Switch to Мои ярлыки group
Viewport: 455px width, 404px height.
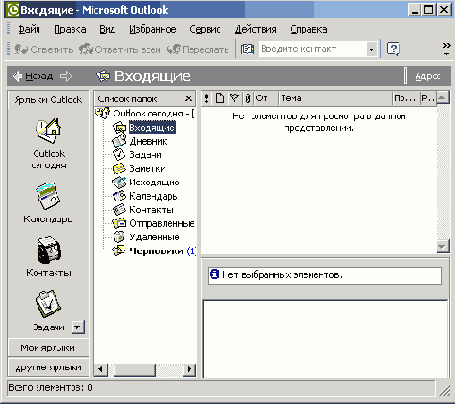[x=48, y=348]
